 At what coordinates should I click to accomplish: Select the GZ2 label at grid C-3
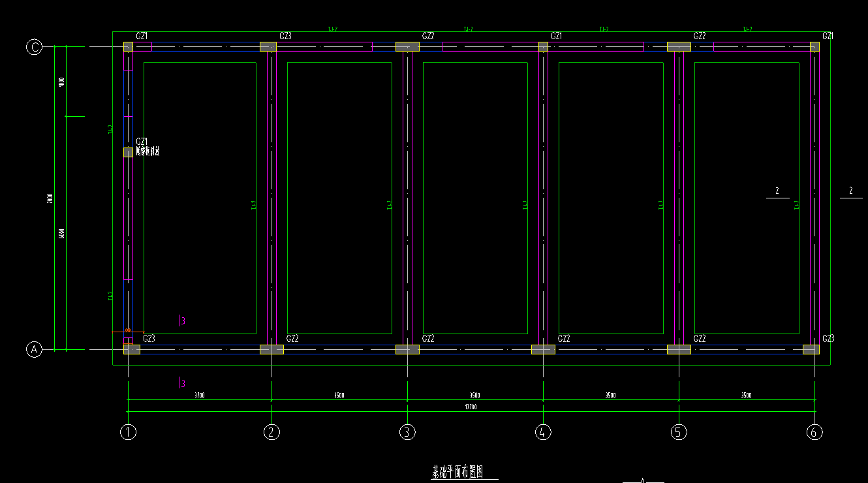click(428, 36)
